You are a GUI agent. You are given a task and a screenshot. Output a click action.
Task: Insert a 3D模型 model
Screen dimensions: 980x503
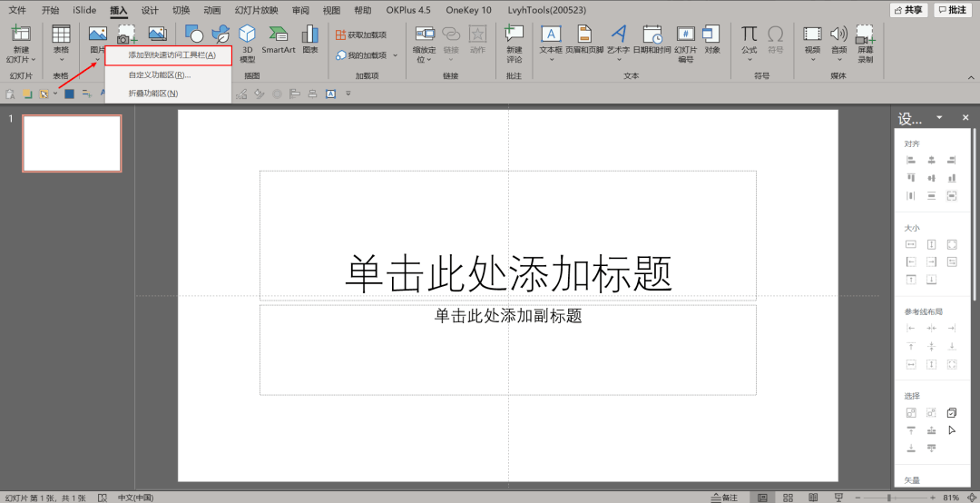[248, 44]
